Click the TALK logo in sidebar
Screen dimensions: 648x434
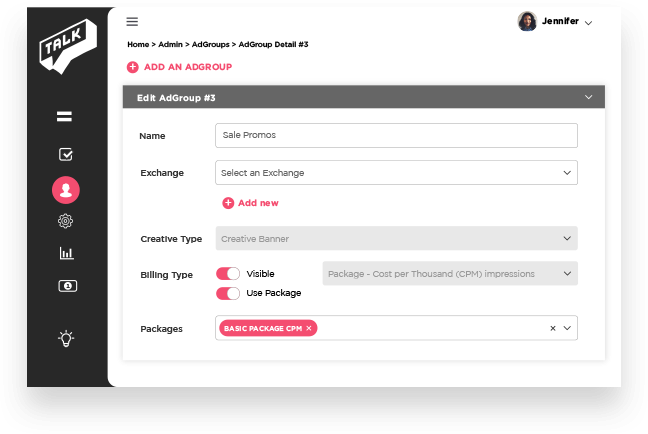coord(68,46)
